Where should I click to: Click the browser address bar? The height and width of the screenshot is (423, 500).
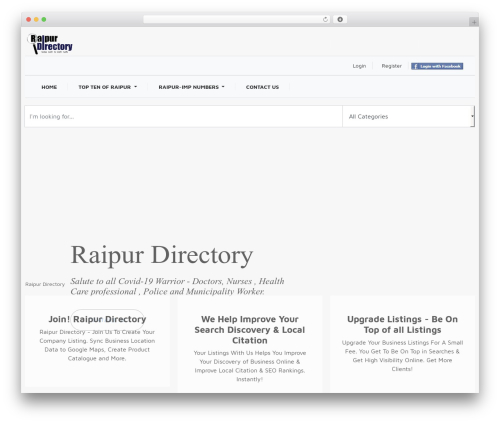coord(236,20)
